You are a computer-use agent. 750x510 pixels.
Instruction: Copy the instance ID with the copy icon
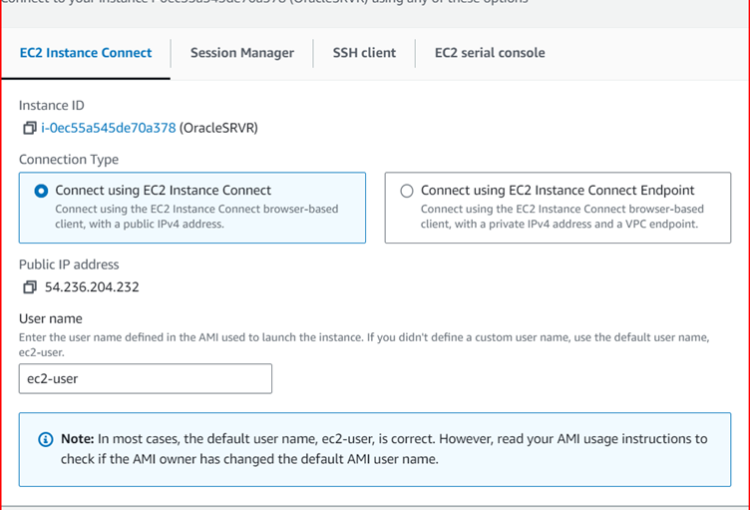click(x=29, y=128)
